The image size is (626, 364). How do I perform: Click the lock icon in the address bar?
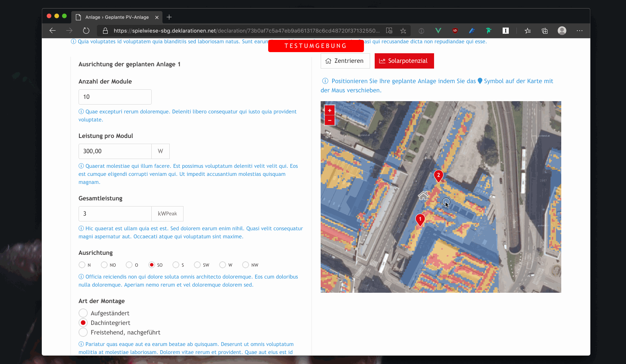click(105, 31)
